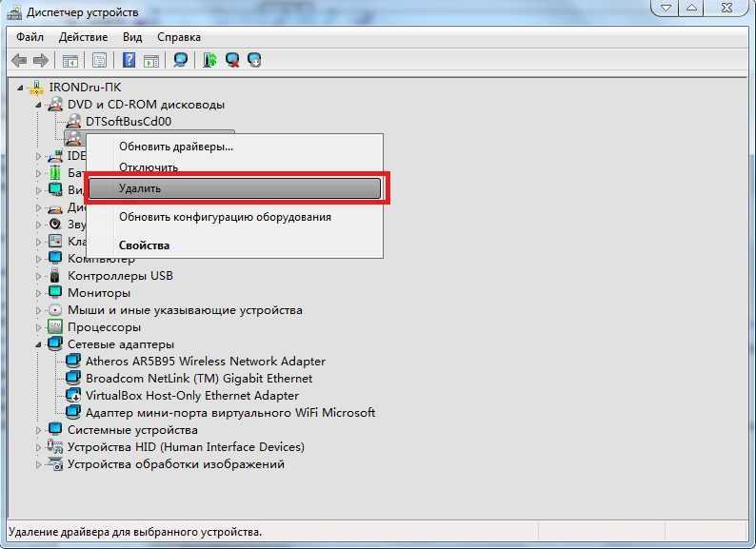756x549 pixels.
Task: Open the Properties sheet toolbar icon
Action: point(99,60)
